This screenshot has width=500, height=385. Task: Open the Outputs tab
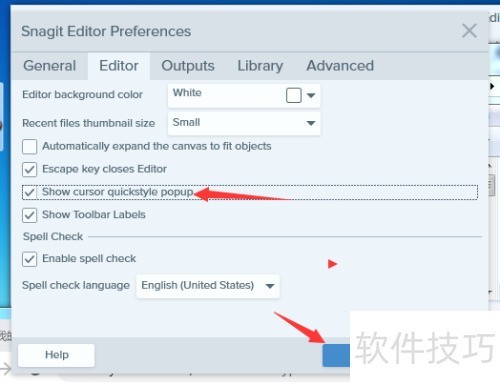click(188, 66)
